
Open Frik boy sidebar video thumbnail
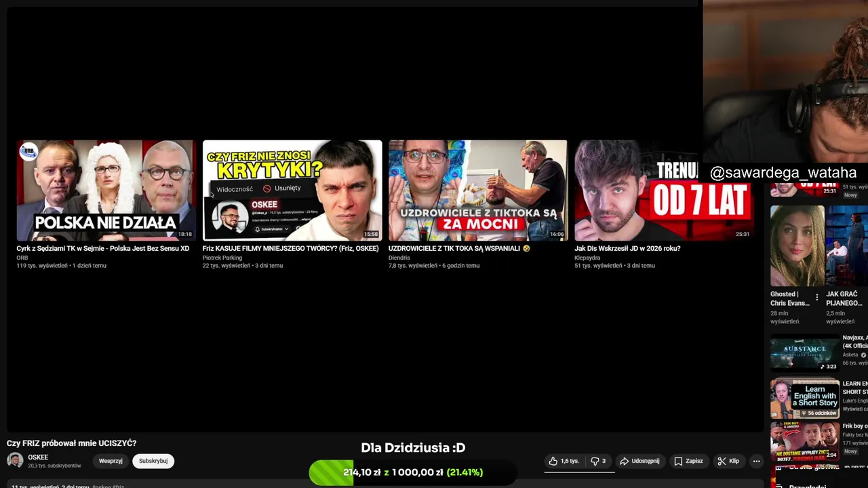(x=805, y=441)
